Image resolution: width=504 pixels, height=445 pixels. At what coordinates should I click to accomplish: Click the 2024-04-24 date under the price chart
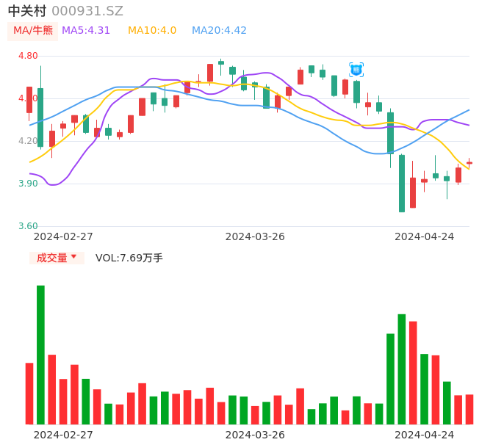pyautogui.click(x=425, y=236)
